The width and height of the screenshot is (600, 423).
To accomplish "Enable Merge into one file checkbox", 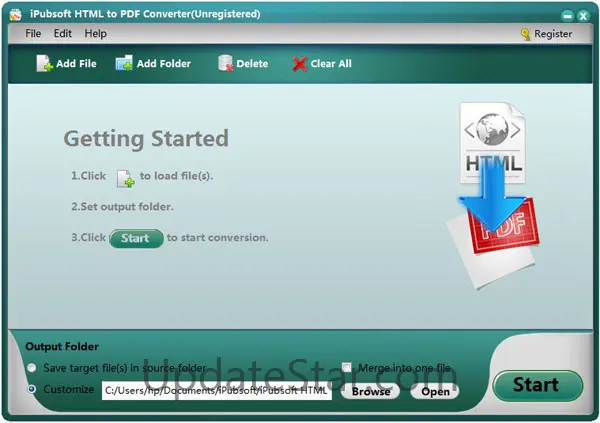I will click(x=347, y=367).
